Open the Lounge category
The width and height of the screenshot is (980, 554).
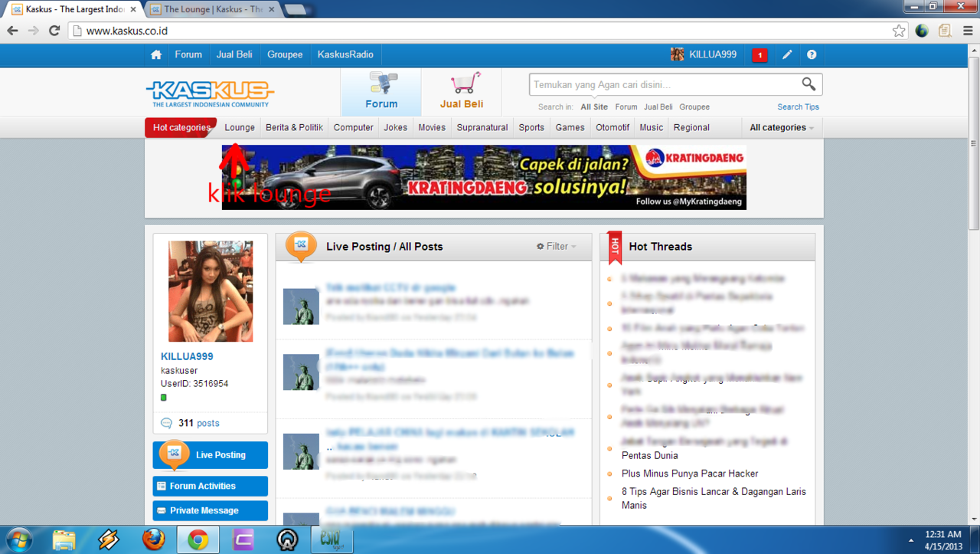coord(240,127)
